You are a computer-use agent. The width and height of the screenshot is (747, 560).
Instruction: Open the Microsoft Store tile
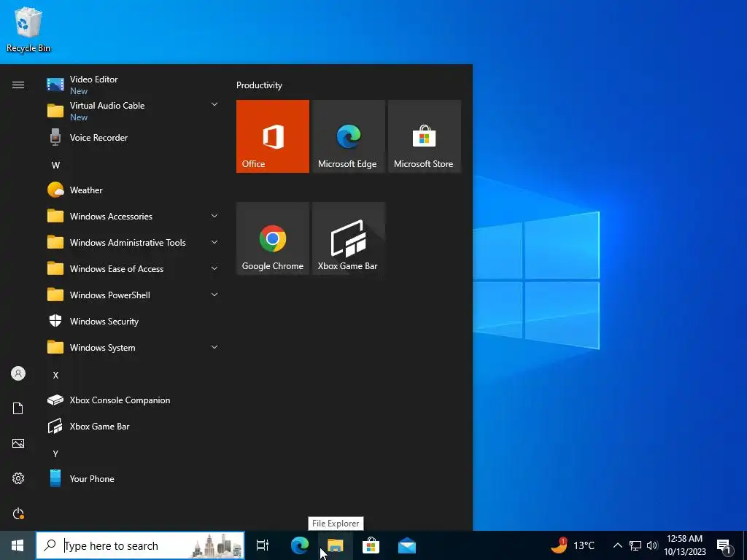pos(425,136)
